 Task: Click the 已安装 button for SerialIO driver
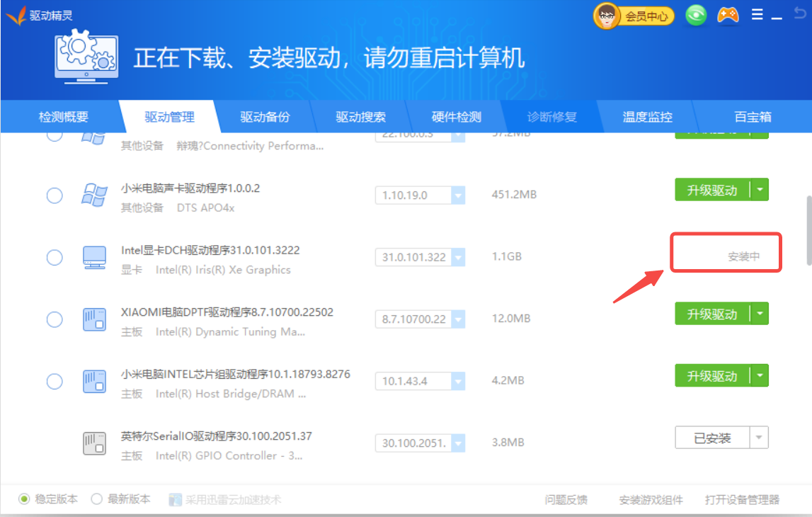click(x=712, y=438)
